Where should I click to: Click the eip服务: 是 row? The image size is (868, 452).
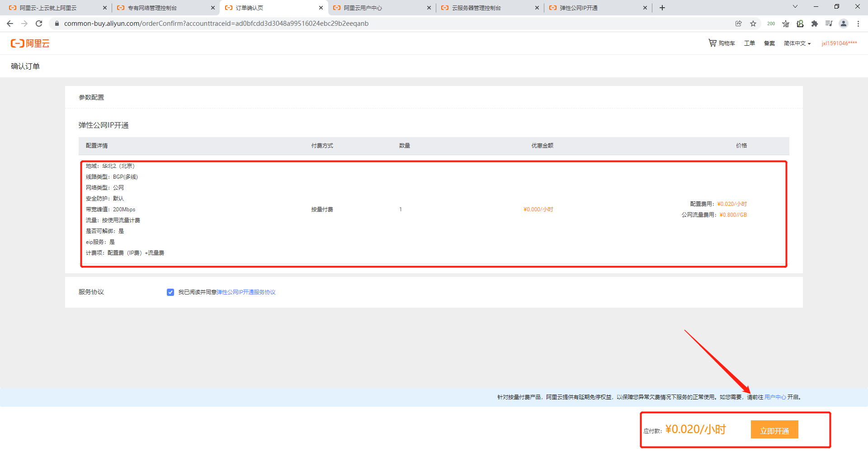(100, 242)
